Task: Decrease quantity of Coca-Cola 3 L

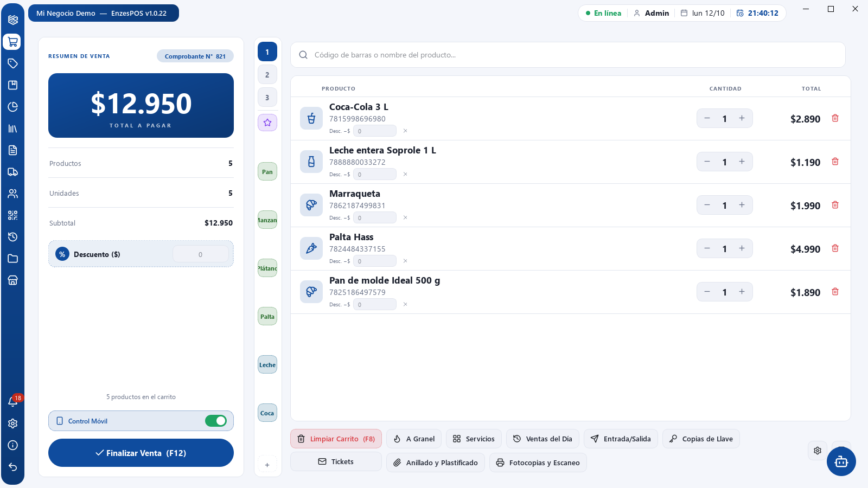Action: 707,118
